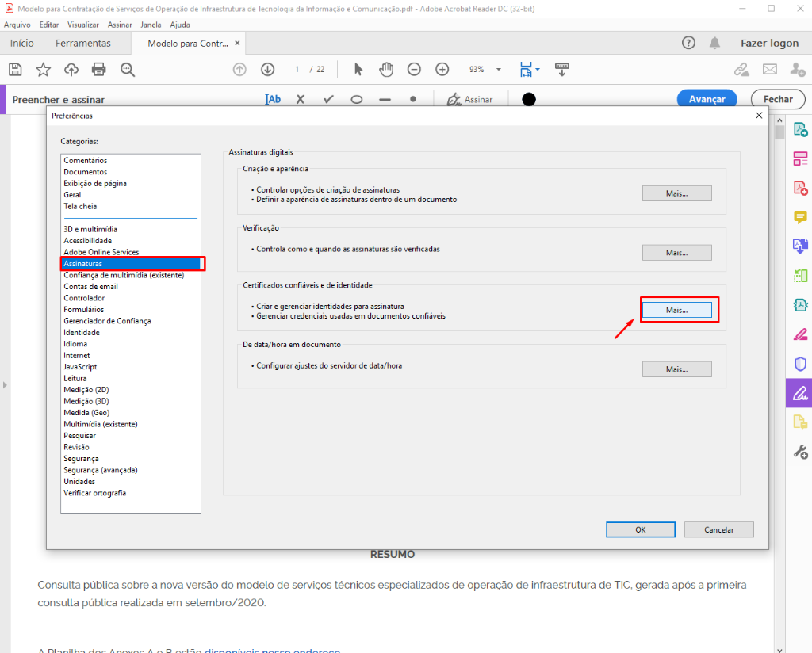Go to next page arrow icon
812x653 pixels.
267,70
